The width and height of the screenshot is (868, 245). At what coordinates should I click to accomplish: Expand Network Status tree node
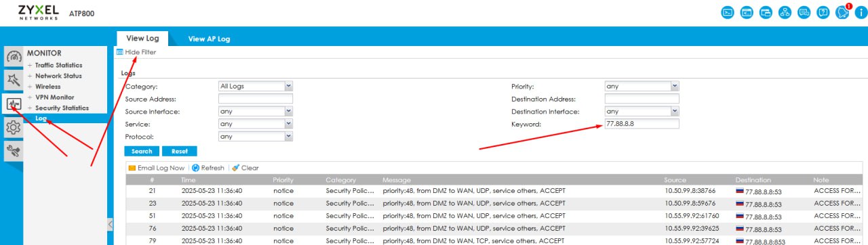[x=58, y=76]
